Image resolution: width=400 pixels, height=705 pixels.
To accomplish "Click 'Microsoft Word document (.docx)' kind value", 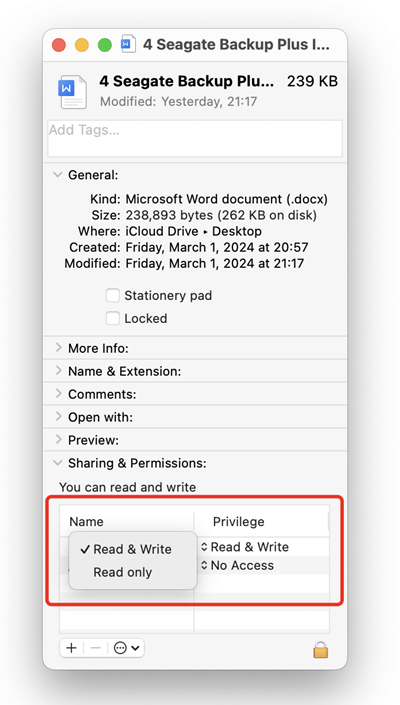I will coord(227,199).
